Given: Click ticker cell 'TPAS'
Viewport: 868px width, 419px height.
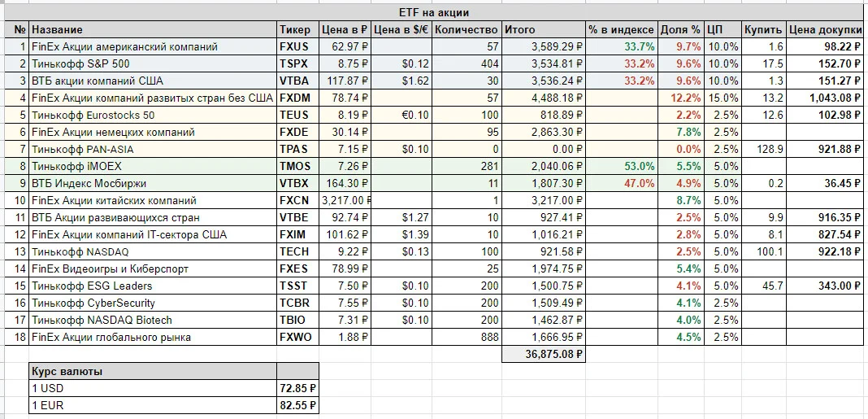Looking at the screenshot, I should (x=298, y=149).
